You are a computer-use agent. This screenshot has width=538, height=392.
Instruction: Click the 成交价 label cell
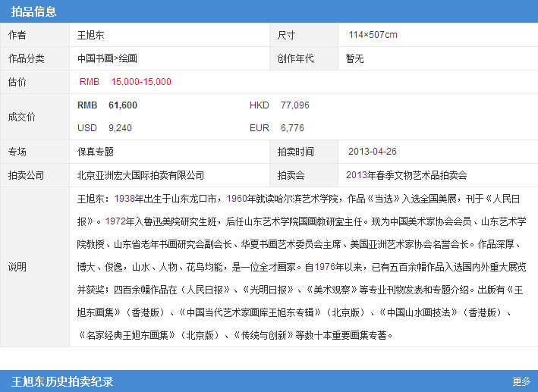click(x=22, y=117)
